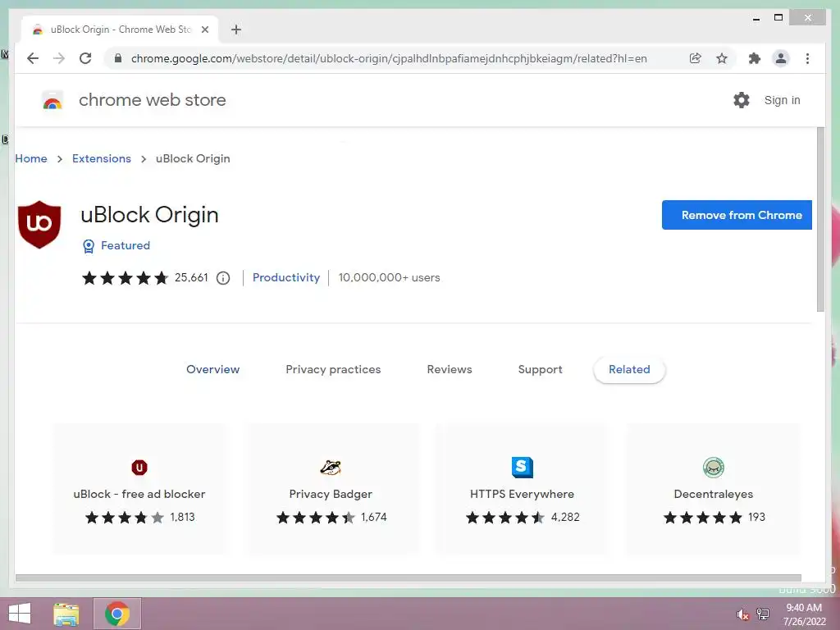840x630 pixels.
Task: Click the muted volume tray icon
Action: [x=742, y=614]
